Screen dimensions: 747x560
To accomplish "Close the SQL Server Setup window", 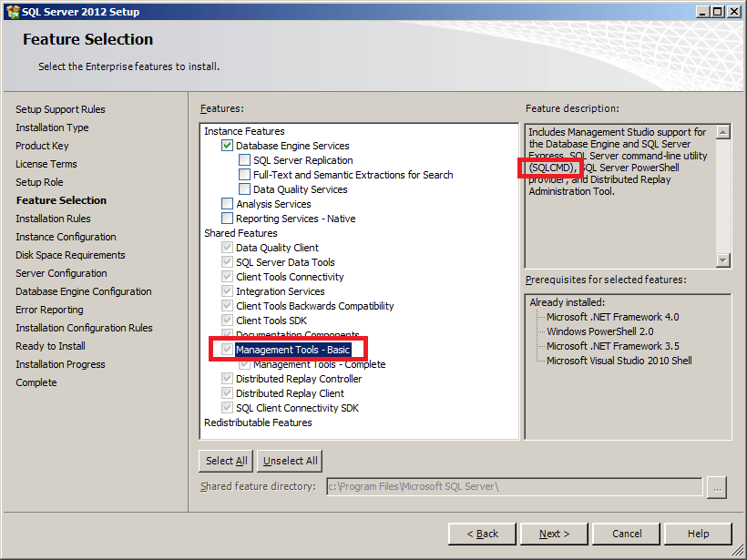I will click(x=734, y=12).
